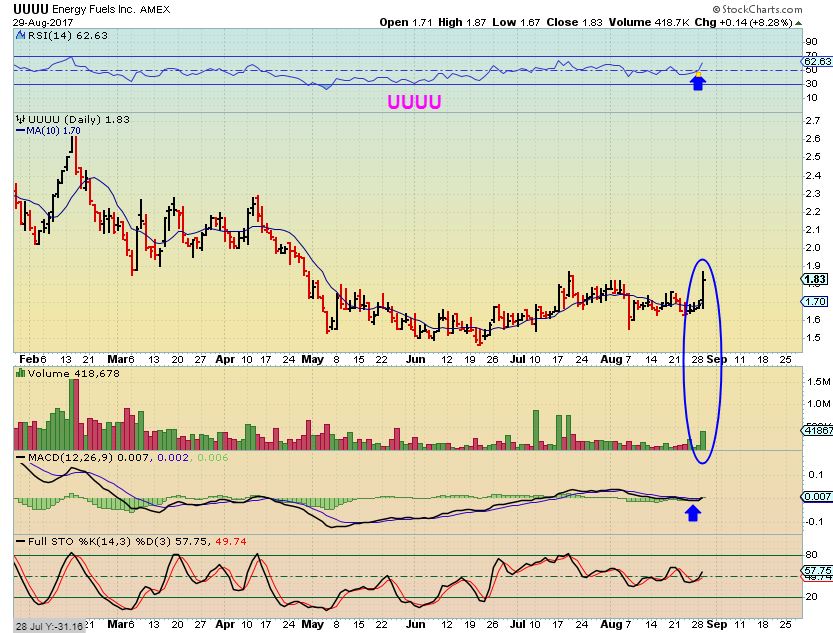Click the RSI(14) 62.63 legend label
Screen dimensions: 833x633
[67, 36]
